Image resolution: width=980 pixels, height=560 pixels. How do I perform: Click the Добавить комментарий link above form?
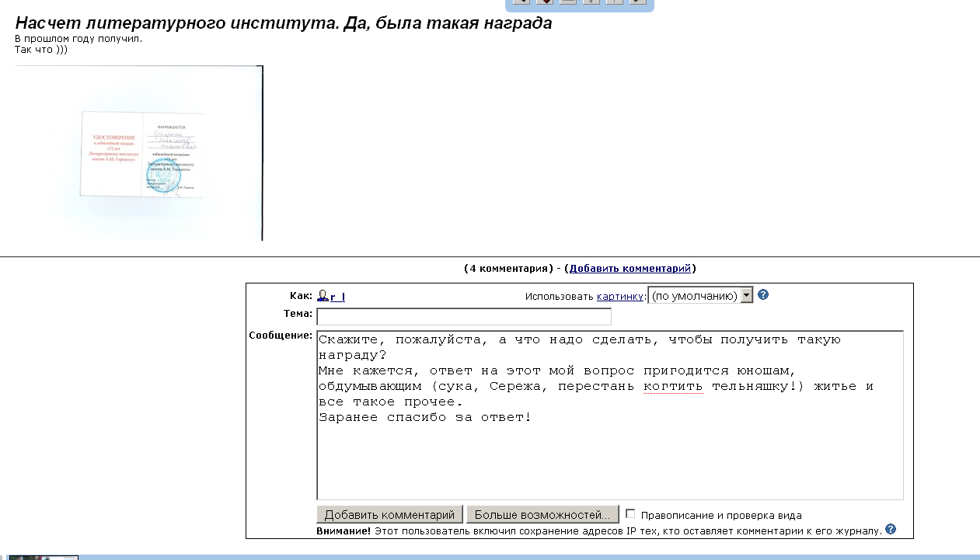[x=630, y=269]
